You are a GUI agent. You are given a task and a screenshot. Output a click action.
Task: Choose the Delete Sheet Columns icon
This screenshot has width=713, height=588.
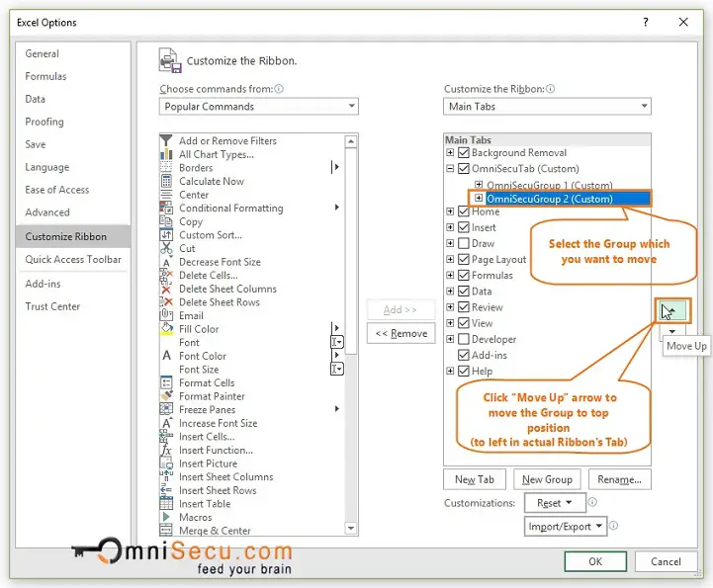(166, 289)
